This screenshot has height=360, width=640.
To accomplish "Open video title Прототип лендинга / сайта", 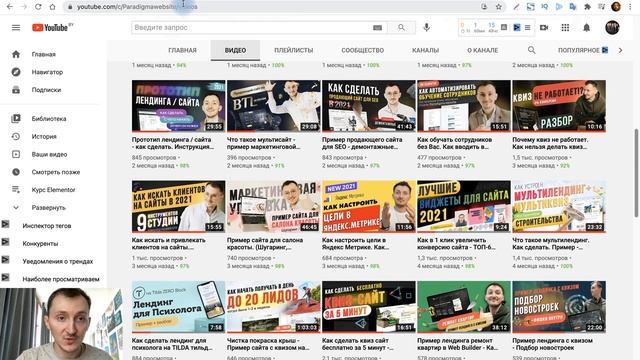I will point(172,143).
